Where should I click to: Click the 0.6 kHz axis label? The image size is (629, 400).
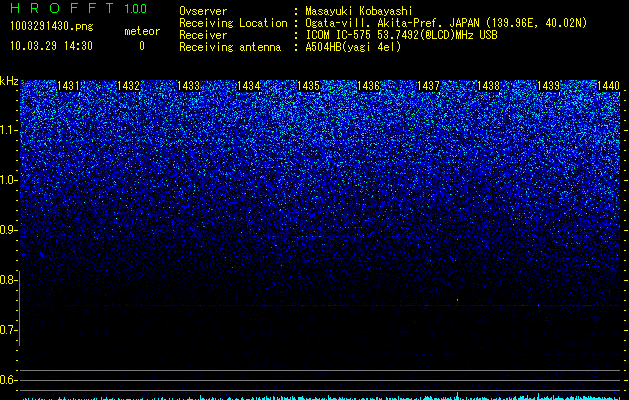point(8,380)
